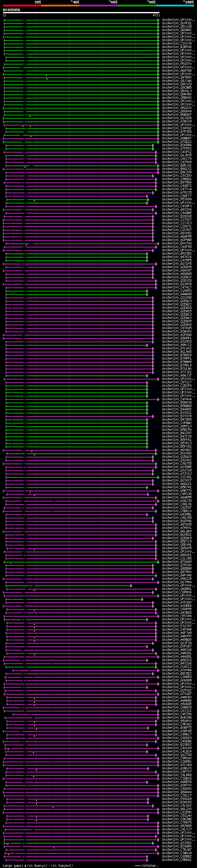Screen dimensions: 197x868
Task: Select hit label UniRef100_B5XZB0
Action: pyautogui.click(x=177, y=253)
